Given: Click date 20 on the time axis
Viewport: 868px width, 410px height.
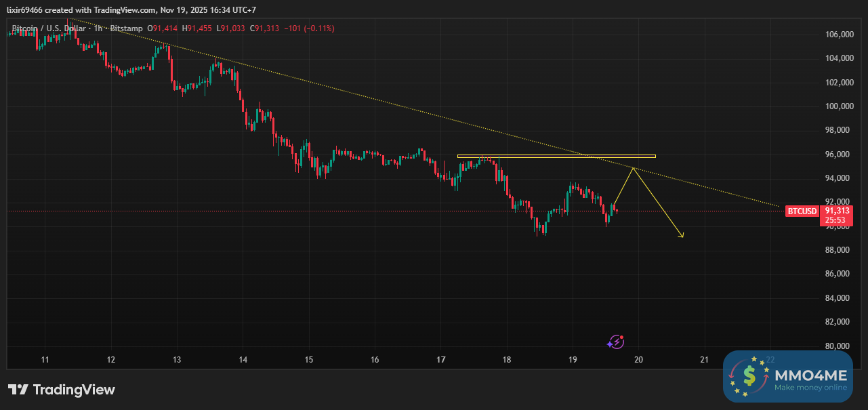Looking at the screenshot, I should [x=638, y=360].
